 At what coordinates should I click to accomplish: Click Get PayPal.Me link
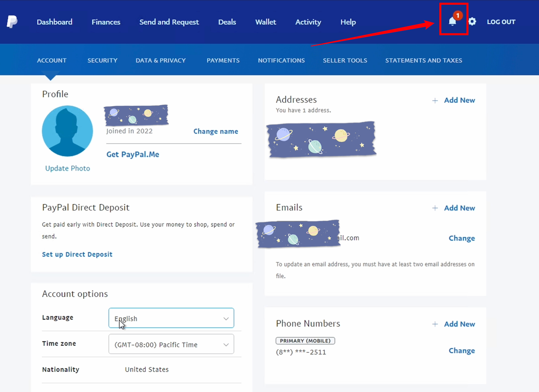tap(133, 154)
